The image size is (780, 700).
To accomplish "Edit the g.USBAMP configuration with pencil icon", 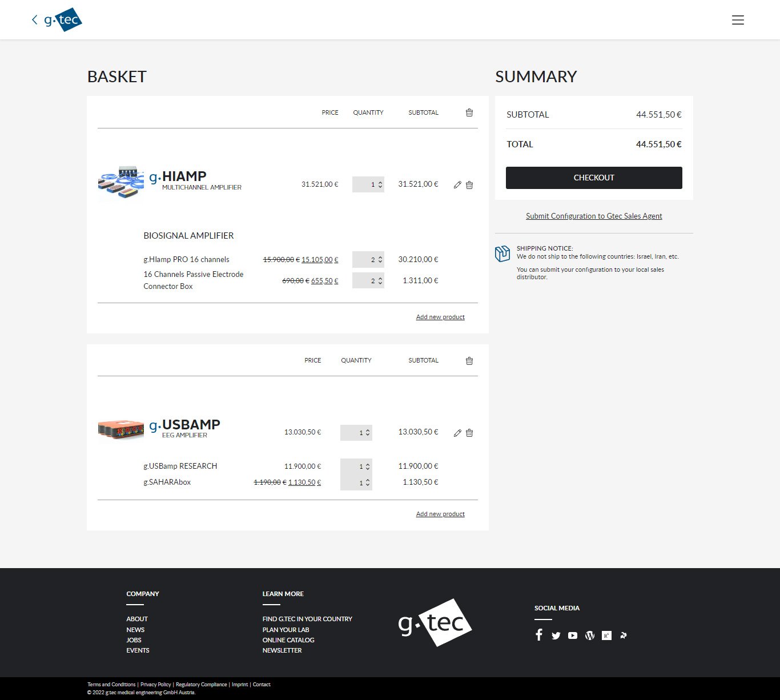I will 457,433.
